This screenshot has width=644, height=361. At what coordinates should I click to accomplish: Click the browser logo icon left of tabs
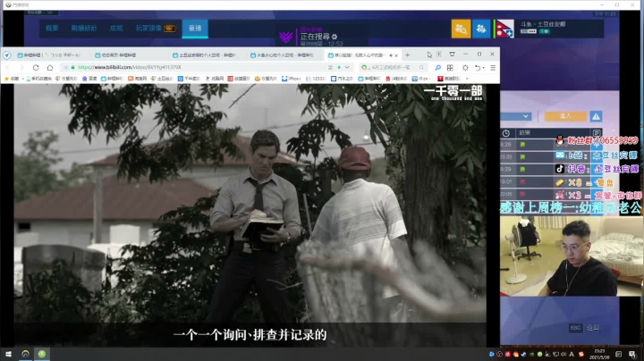point(7,55)
